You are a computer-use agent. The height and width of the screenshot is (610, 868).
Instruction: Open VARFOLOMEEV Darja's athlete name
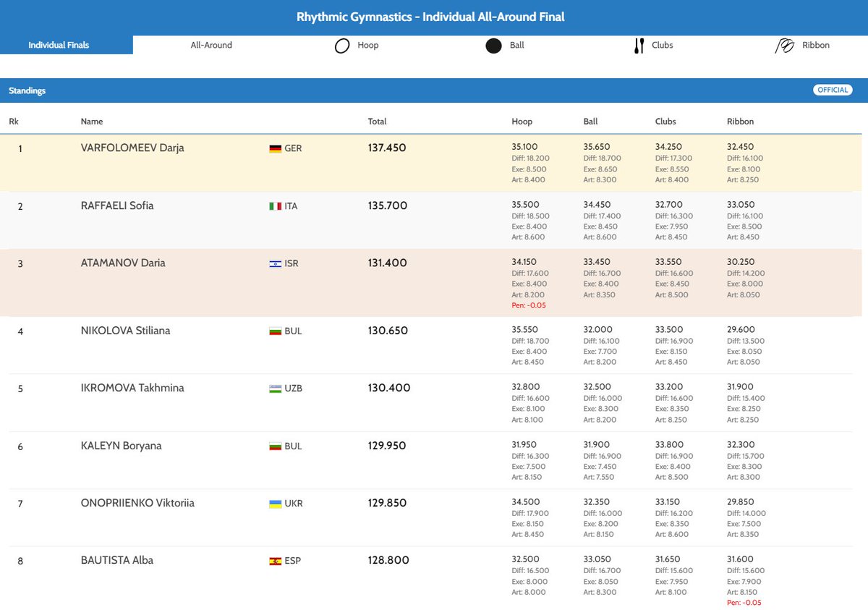132,148
